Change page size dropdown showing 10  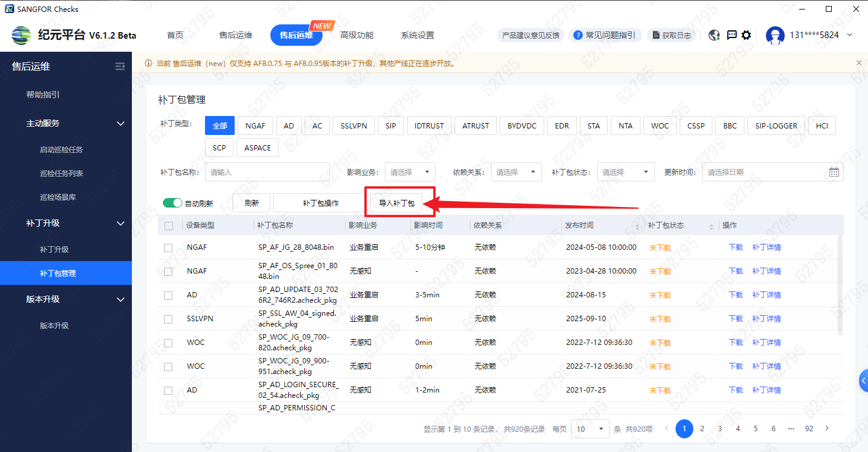coord(590,429)
